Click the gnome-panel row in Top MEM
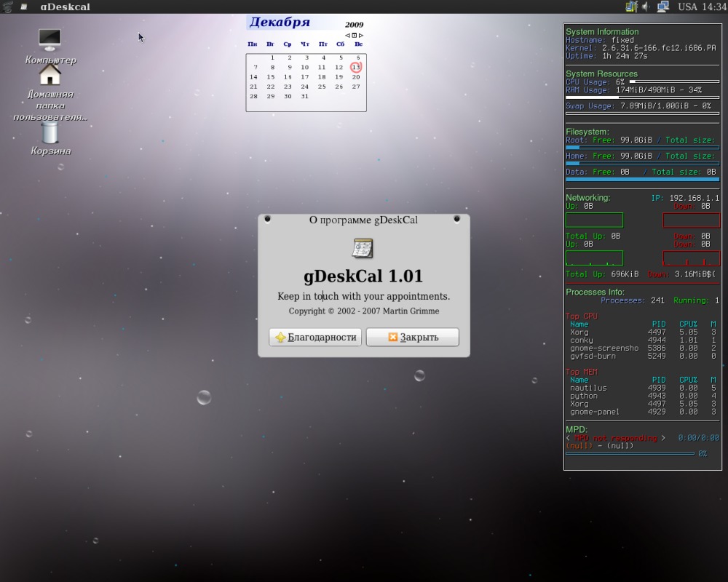The width and height of the screenshot is (728, 582). (643, 412)
